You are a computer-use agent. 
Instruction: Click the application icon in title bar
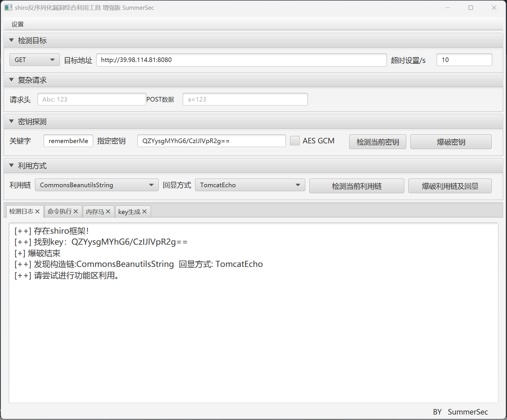pyautogui.click(x=8, y=7)
